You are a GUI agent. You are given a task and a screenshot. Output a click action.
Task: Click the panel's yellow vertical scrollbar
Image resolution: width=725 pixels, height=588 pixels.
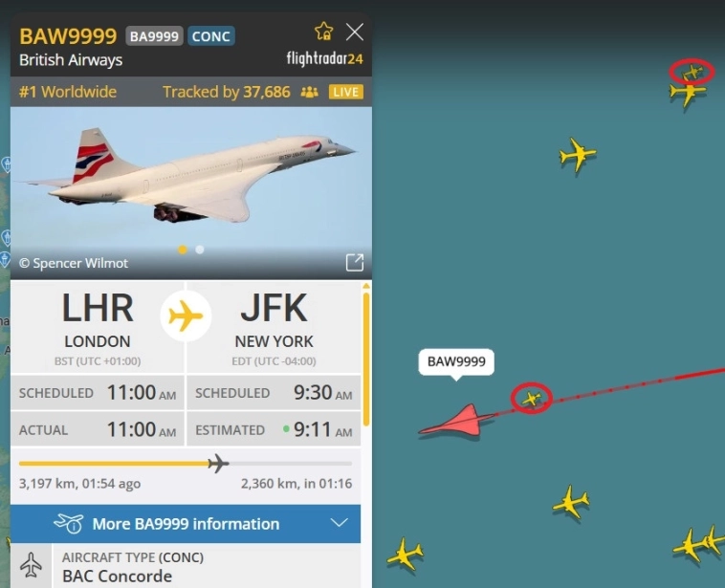[366, 356]
